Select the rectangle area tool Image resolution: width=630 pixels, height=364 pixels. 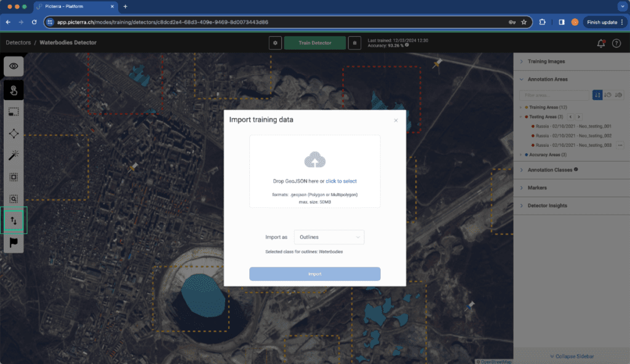[14, 112]
